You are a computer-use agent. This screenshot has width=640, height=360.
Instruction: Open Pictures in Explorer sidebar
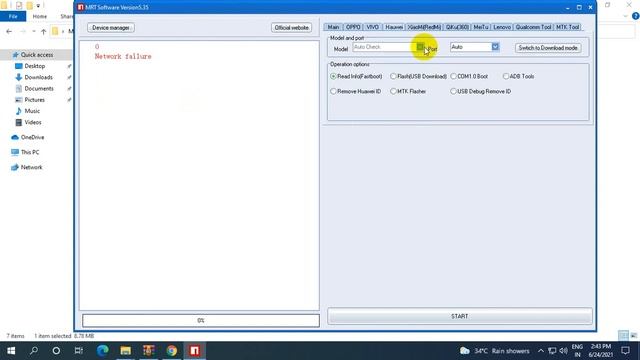click(34, 100)
